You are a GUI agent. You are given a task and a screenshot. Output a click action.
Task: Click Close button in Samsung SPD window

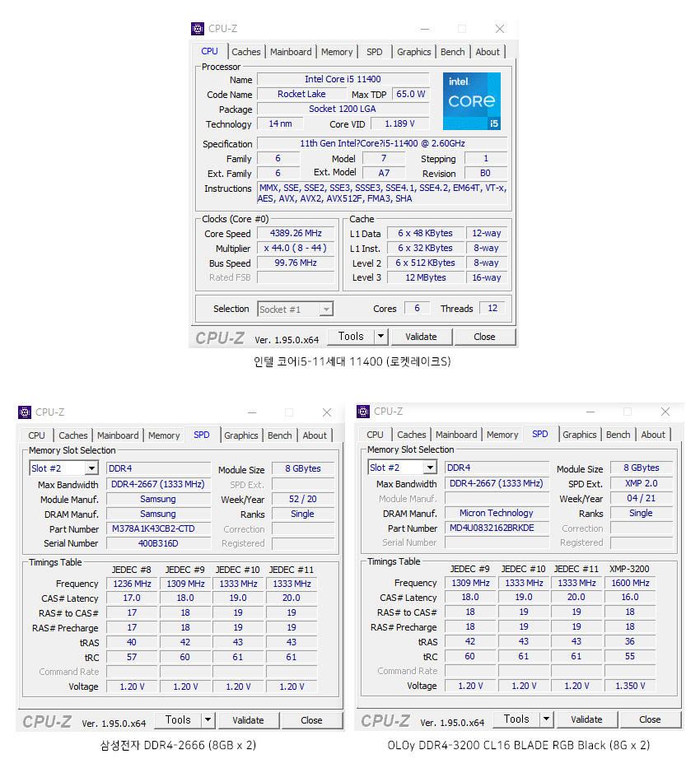pos(311,720)
